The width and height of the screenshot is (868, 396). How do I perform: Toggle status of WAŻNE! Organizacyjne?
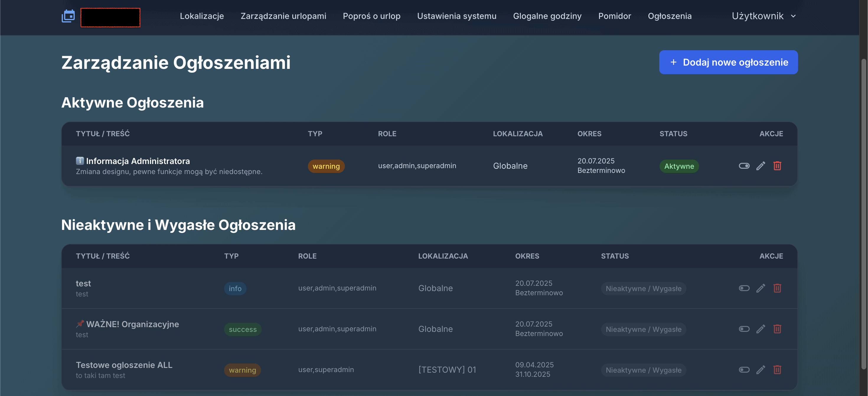click(744, 329)
